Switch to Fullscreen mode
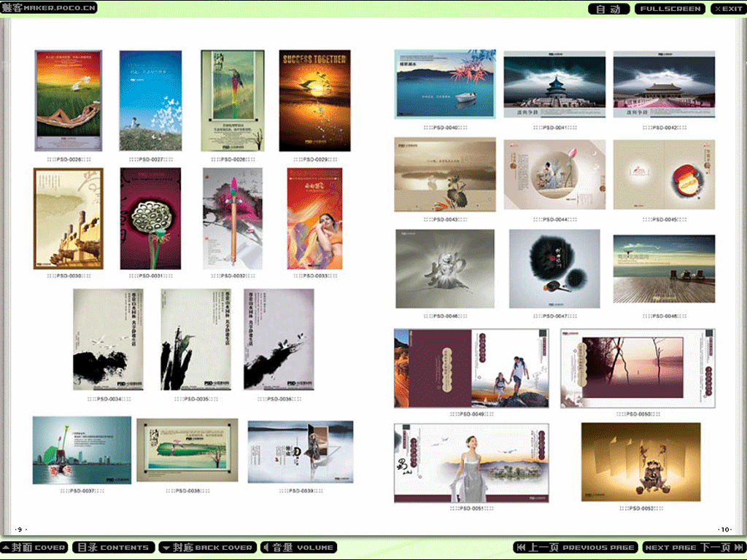Image resolution: width=747 pixels, height=560 pixels. tap(670, 9)
